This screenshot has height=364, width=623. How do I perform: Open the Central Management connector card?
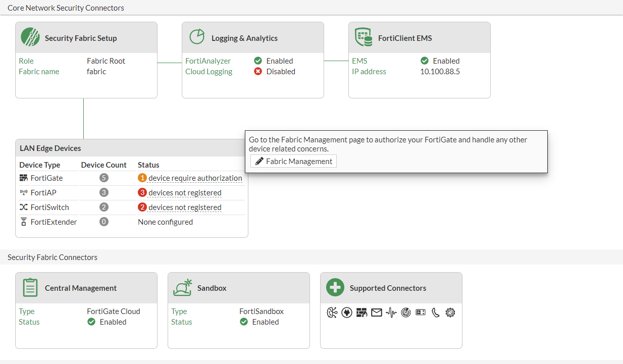pos(81,288)
